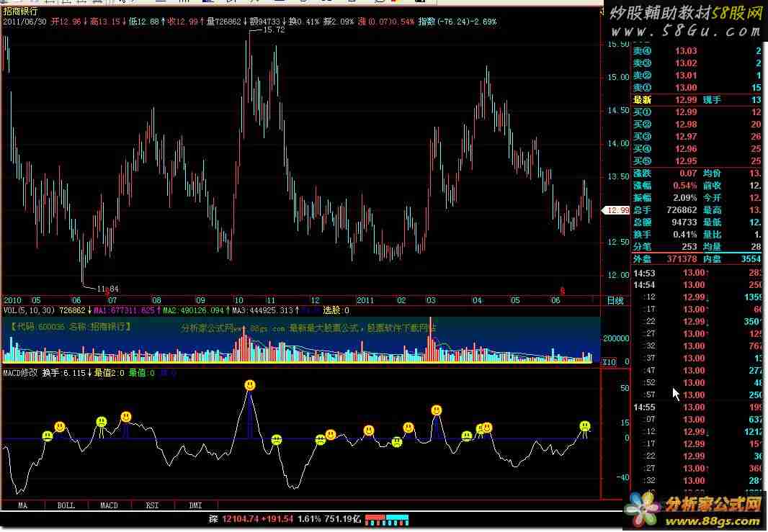Click the 买⑤ 12.95 bid row
This screenshot has height=532, width=768.
[698, 161]
